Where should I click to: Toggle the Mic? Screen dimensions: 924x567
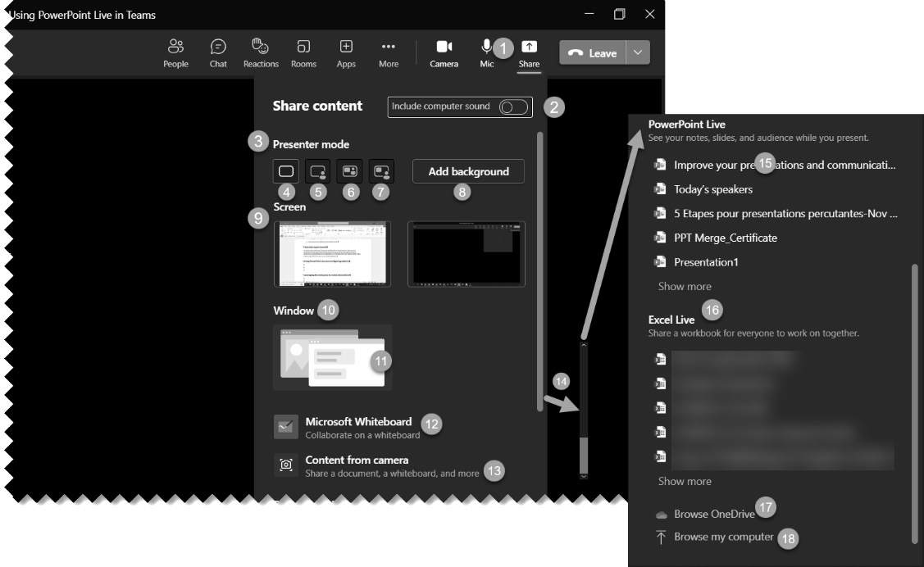487,53
